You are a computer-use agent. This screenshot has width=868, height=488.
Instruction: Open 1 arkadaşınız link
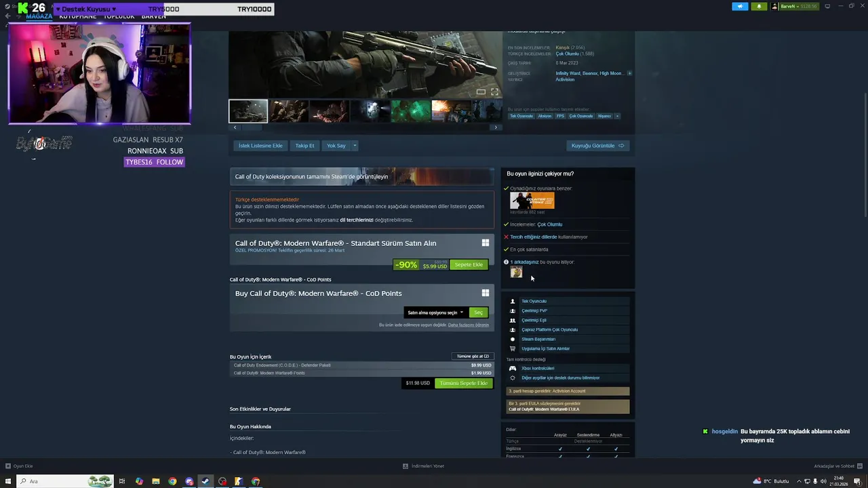pyautogui.click(x=524, y=262)
